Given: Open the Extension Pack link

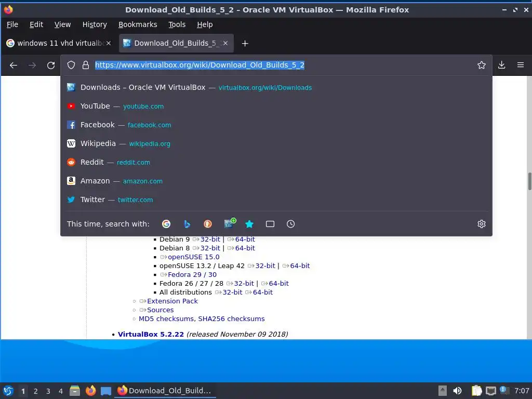Looking at the screenshot, I should pyautogui.click(x=172, y=301).
